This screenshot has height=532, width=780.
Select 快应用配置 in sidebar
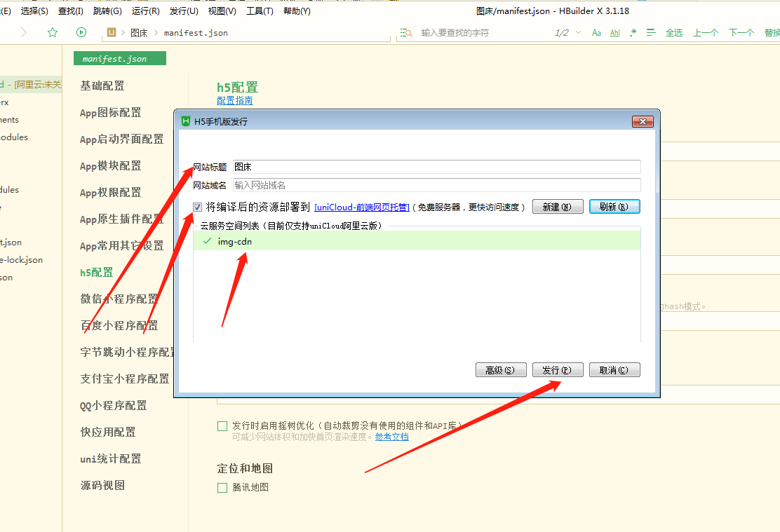[108, 432]
